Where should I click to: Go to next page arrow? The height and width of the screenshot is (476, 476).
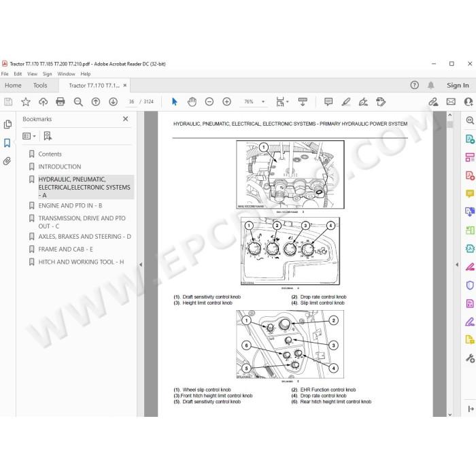pos(114,102)
